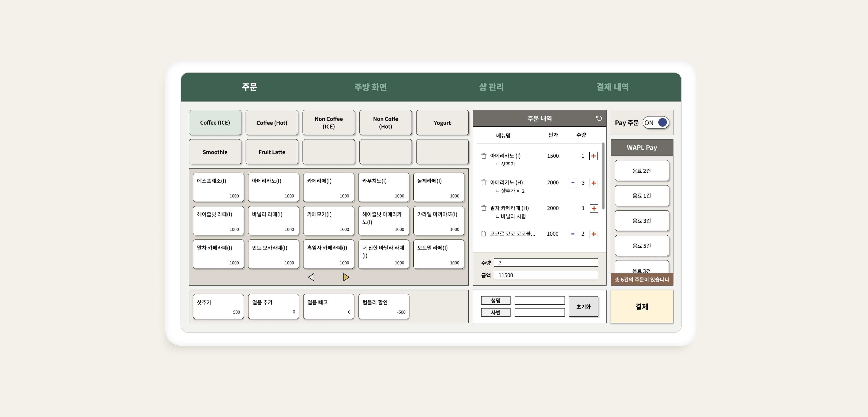Open the 결제 내역 tab

coord(612,87)
